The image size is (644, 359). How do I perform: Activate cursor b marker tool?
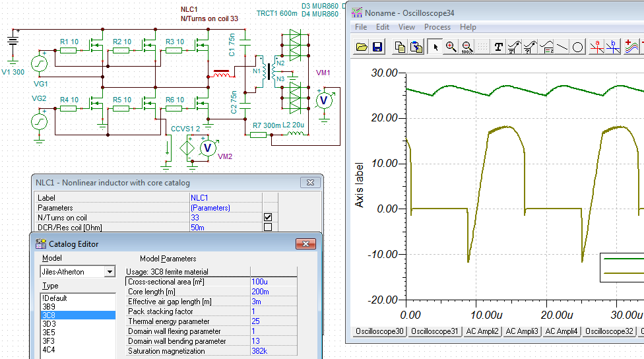tap(612, 47)
